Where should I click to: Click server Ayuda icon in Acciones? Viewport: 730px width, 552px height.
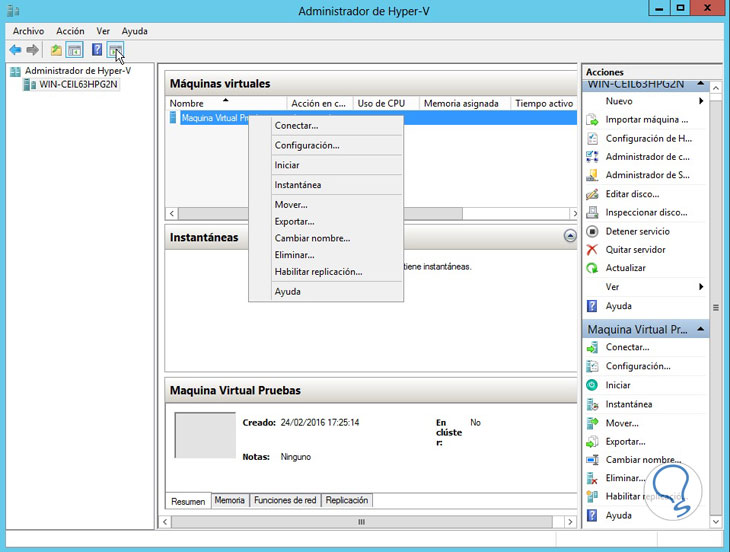coord(592,306)
